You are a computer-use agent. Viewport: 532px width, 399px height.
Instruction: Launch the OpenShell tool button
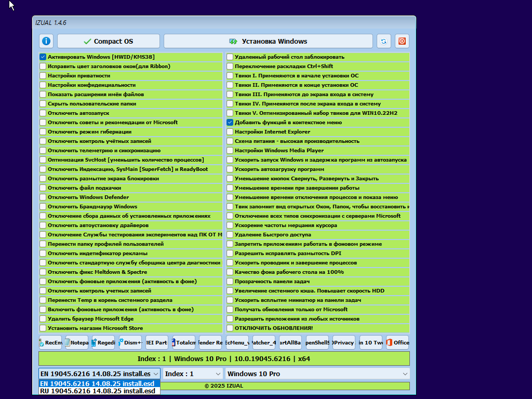(317, 343)
